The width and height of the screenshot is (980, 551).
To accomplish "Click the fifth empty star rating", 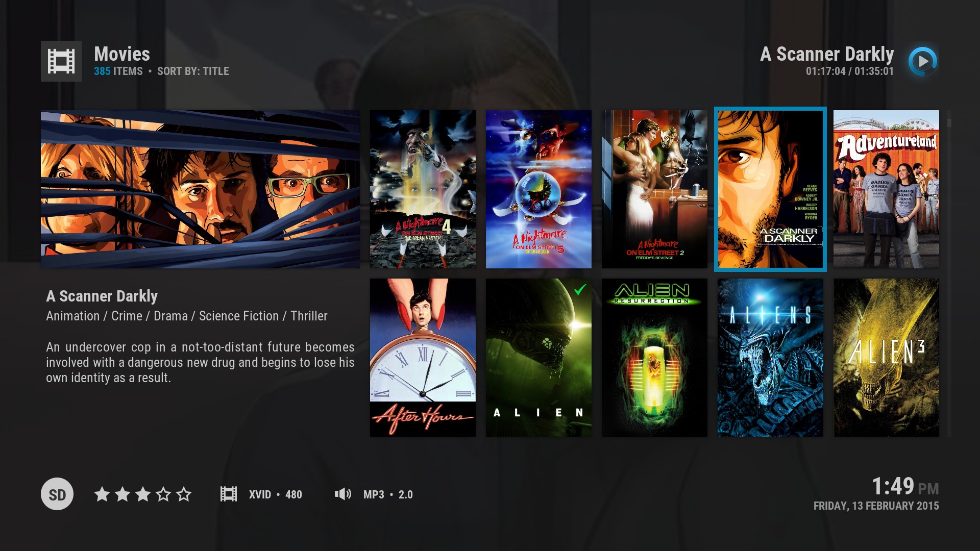I will [x=184, y=494].
